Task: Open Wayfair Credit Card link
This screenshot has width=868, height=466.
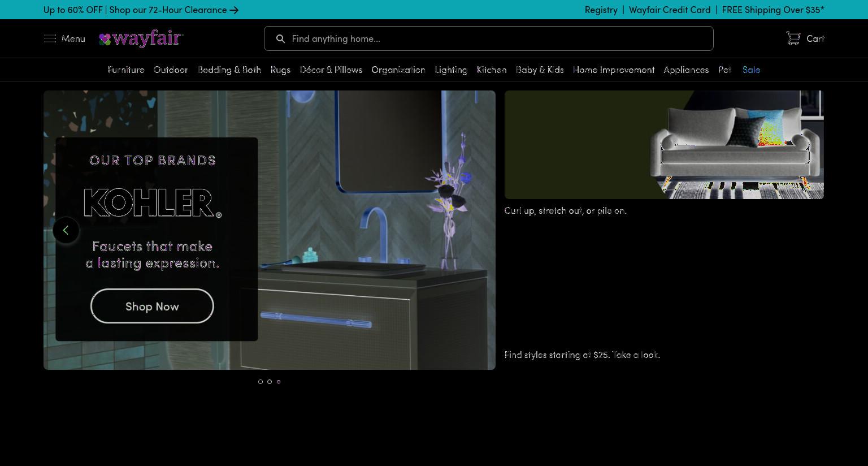Action: tap(670, 10)
